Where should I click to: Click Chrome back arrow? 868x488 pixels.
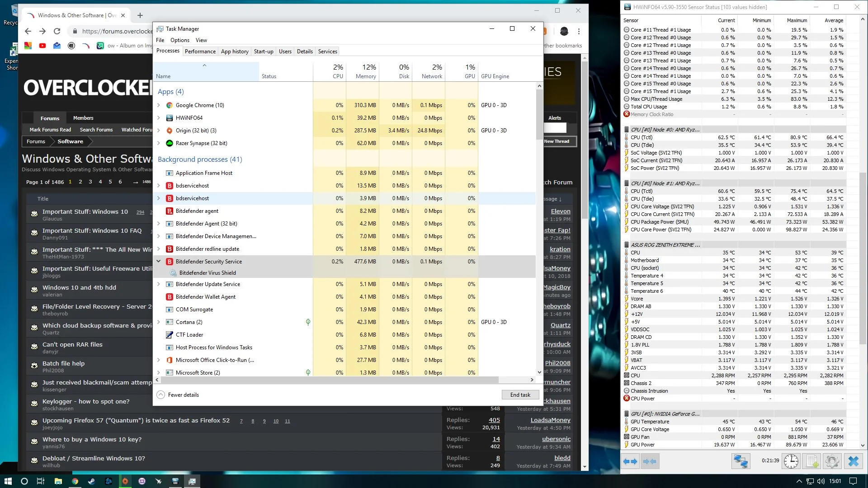coord(28,31)
